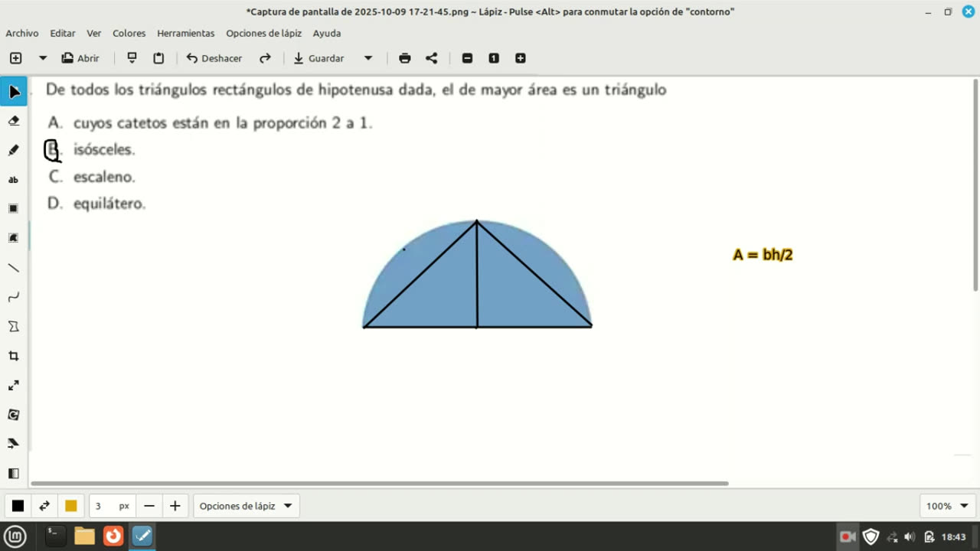Open the Guardar dropdown arrow
This screenshot has height=551, width=980.
click(x=368, y=58)
